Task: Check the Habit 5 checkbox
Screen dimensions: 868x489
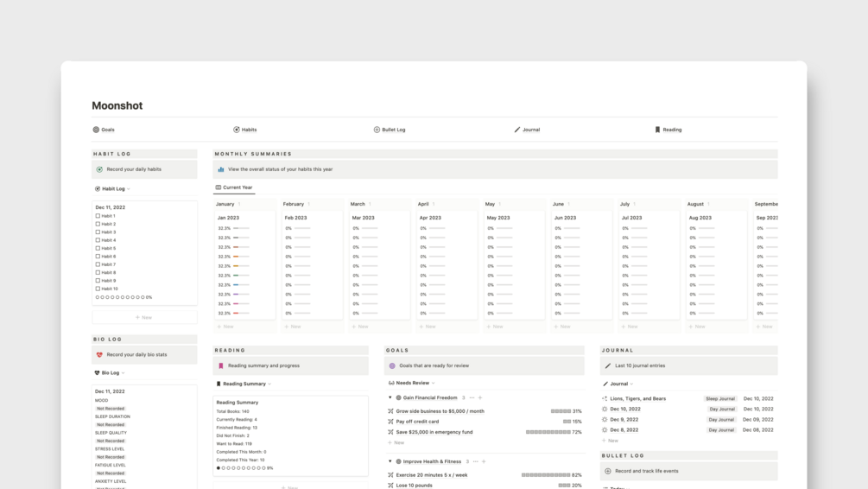Action: 98,248
